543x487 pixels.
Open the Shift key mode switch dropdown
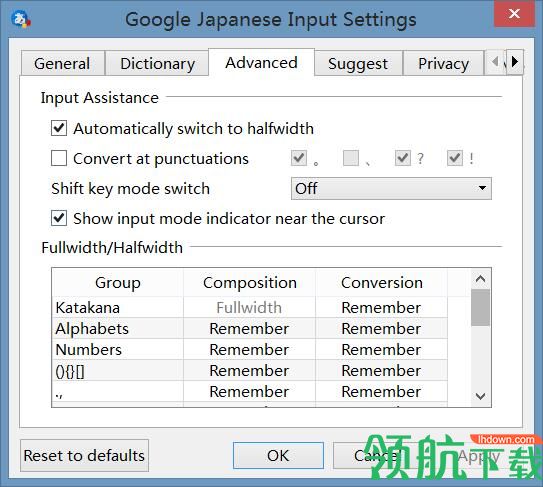pos(391,189)
